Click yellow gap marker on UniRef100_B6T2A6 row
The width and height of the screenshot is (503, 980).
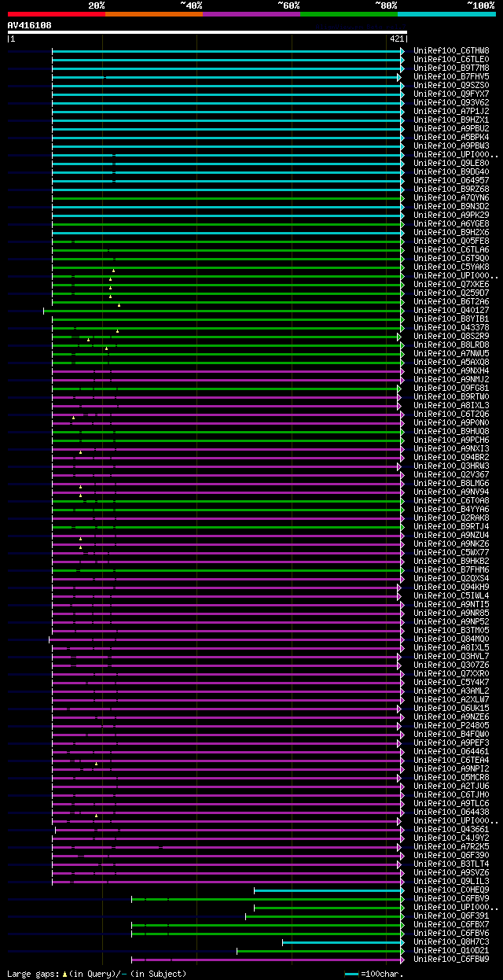119,305
